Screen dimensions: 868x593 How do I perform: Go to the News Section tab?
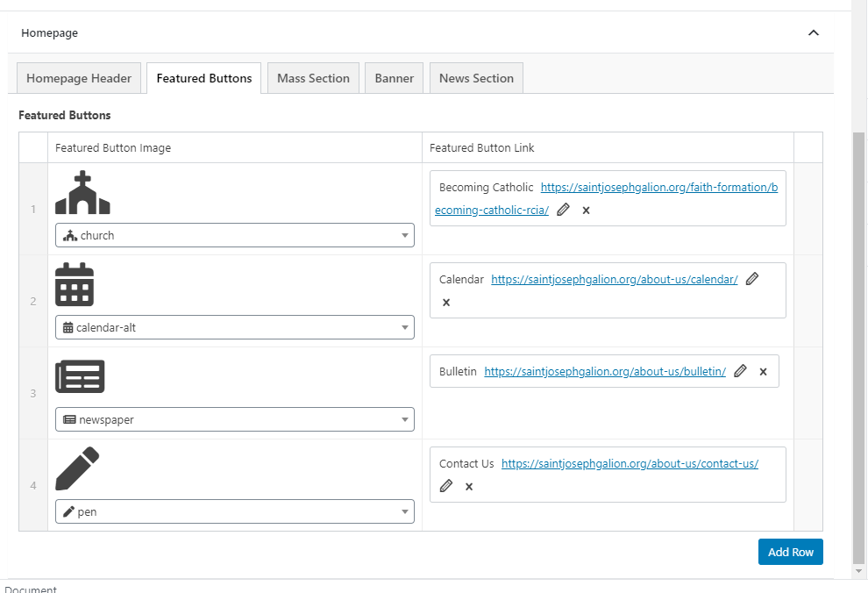coord(476,78)
